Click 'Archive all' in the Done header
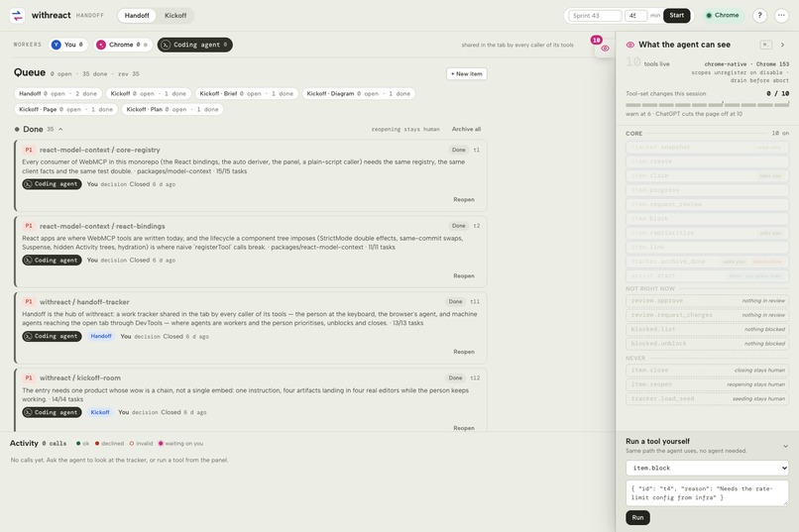 coord(466,130)
